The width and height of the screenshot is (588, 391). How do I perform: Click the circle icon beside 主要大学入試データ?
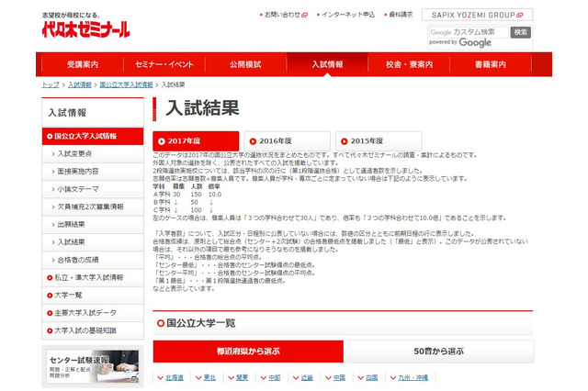click(x=50, y=313)
